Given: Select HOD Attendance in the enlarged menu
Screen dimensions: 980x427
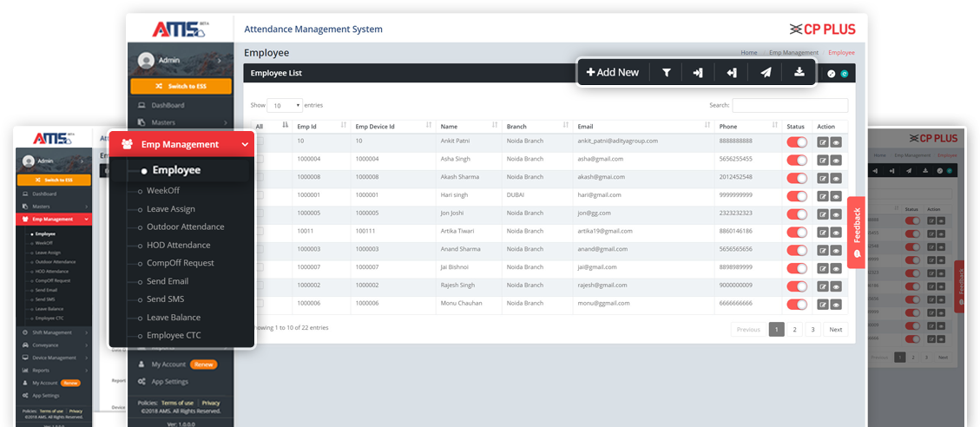Looking at the screenshot, I should [179, 245].
